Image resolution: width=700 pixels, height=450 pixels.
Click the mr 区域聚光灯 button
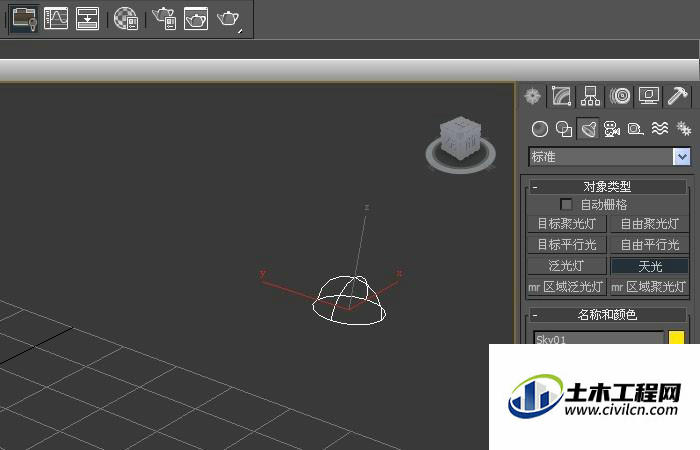[650, 287]
